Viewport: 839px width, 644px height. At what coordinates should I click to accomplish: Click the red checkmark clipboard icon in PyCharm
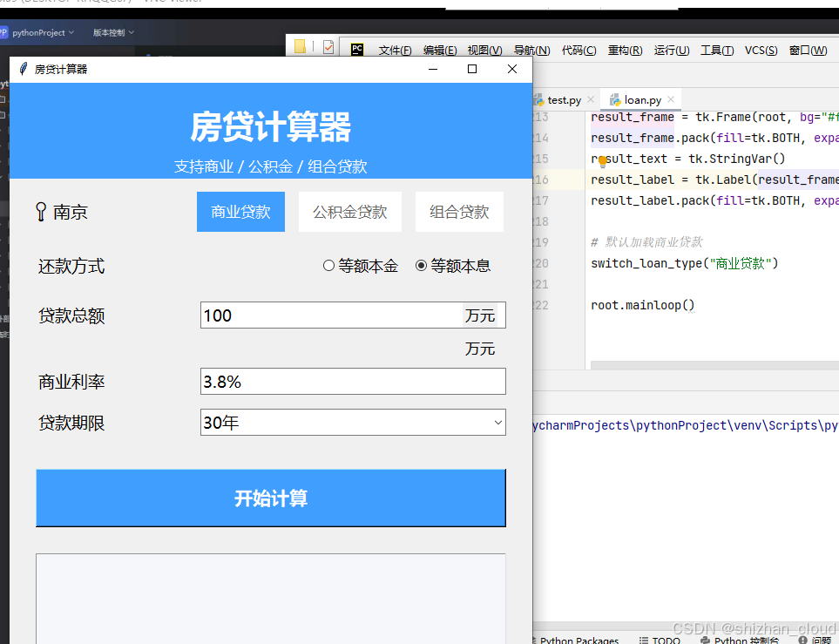[328, 47]
